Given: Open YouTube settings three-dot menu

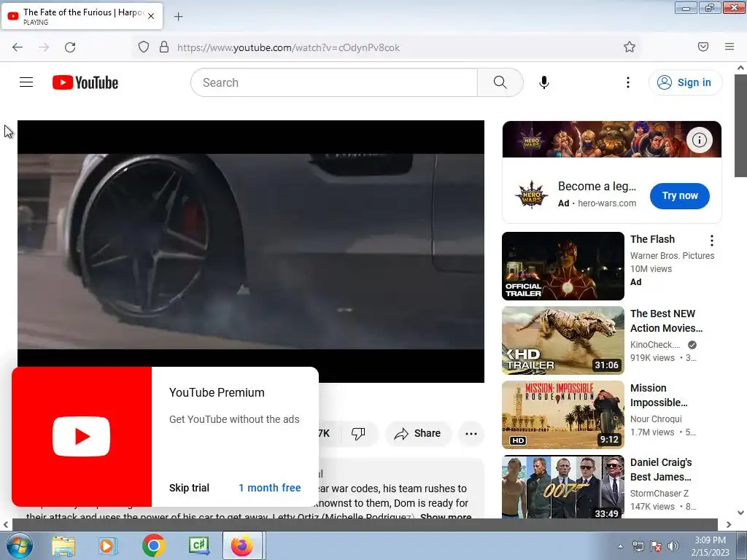Looking at the screenshot, I should pyautogui.click(x=628, y=82).
